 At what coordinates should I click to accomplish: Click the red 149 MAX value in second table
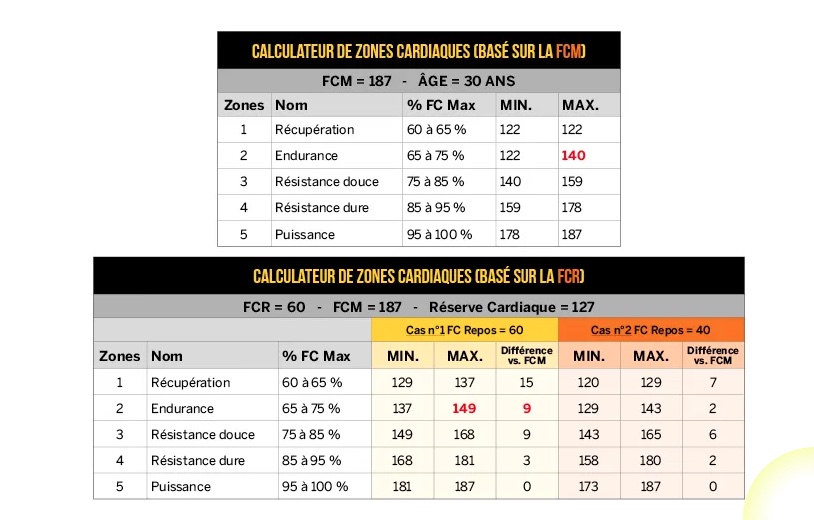click(464, 408)
